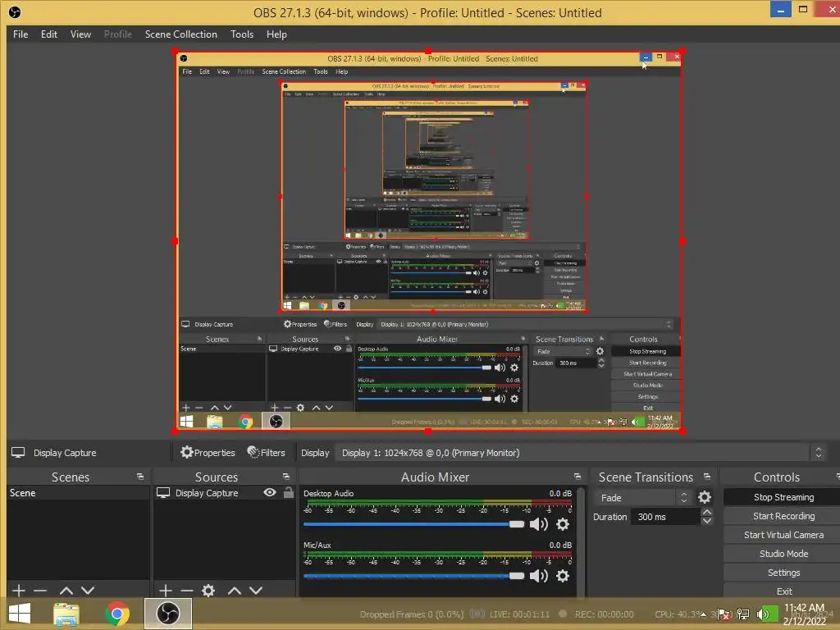Viewport: 840px width, 630px height.
Task: Click OBS logo in title bar
Action: click(15, 12)
